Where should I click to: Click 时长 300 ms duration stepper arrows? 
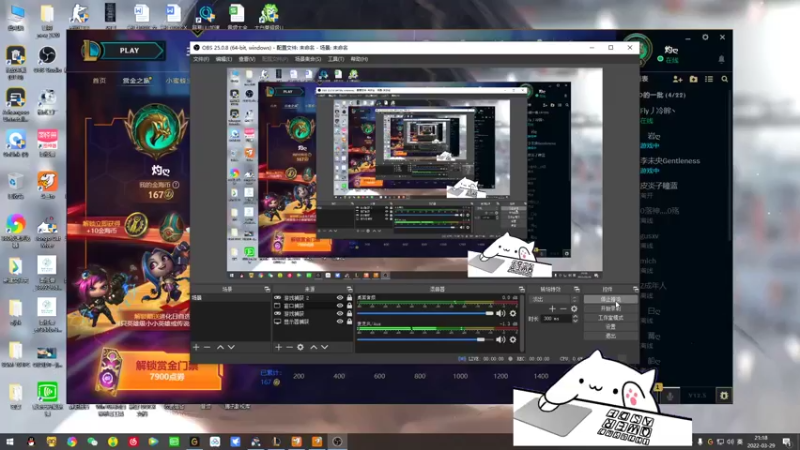coord(576,318)
